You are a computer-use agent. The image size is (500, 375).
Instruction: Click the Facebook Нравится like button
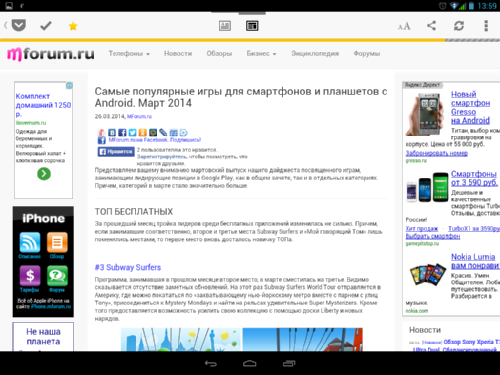click(x=116, y=152)
